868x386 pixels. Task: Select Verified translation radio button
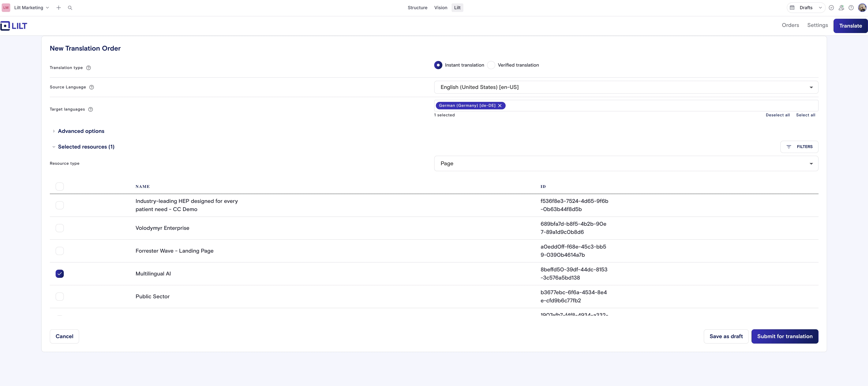pyautogui.click(x=491, y=65)
